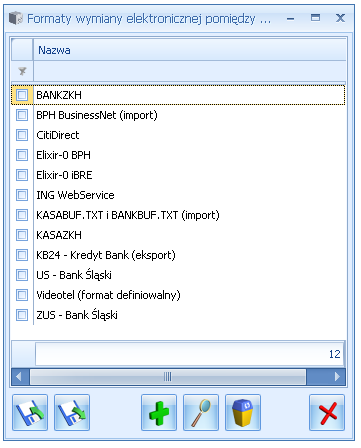Click the filter funnel icon
The width and height of the screenshot is (361, 448).
tap(22, 71)
